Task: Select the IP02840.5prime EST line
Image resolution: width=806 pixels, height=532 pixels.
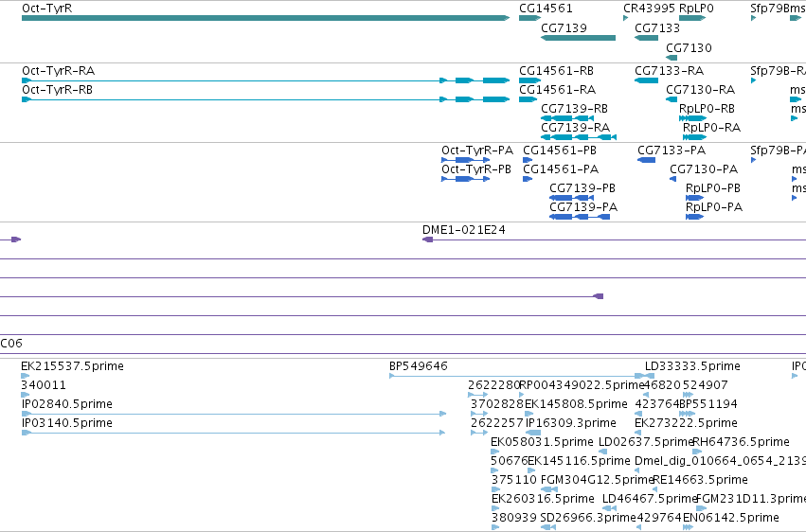Action: point(233,414)
